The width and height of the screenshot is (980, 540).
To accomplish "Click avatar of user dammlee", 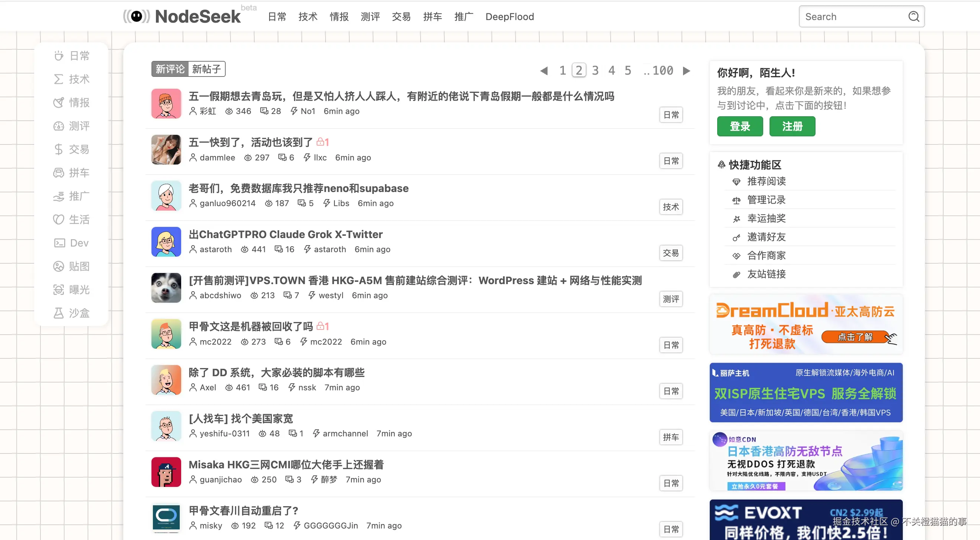I will 166,150.
